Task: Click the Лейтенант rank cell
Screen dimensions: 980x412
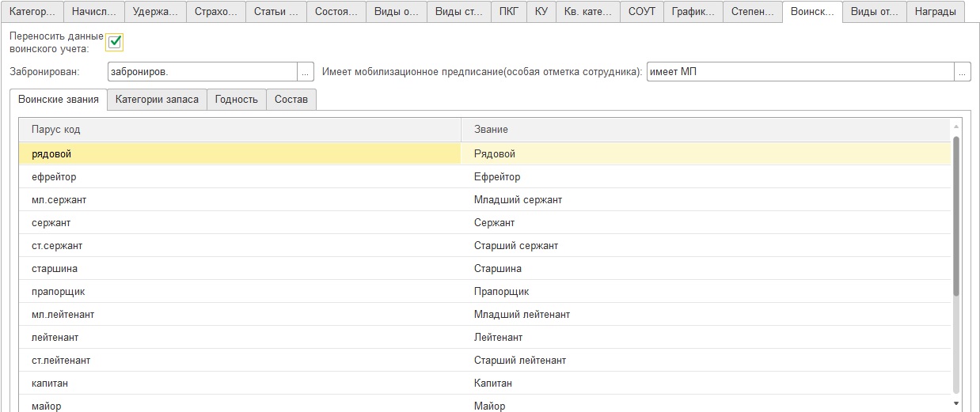Action: click(705, 338)
